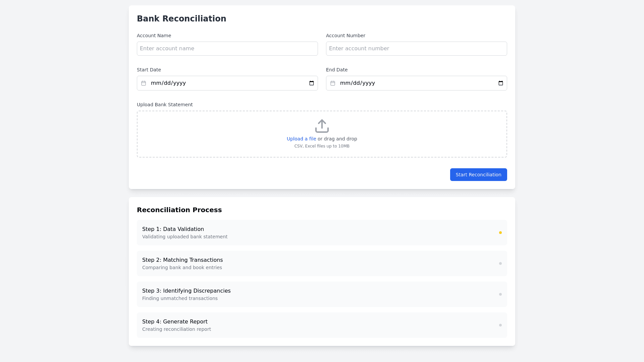This screenshot has width=644, height=362.
Task: Click calendar icon in End Date field
Action: 333,83
